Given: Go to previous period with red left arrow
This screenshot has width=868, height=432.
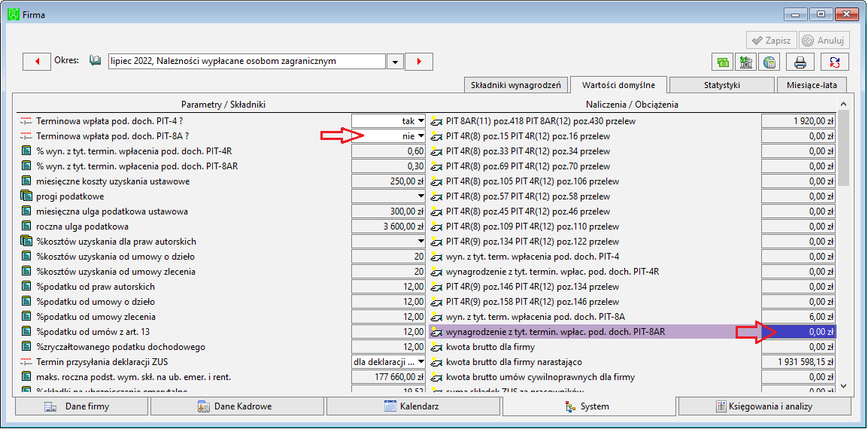Looking at the screenshot, I should point(37,62).
